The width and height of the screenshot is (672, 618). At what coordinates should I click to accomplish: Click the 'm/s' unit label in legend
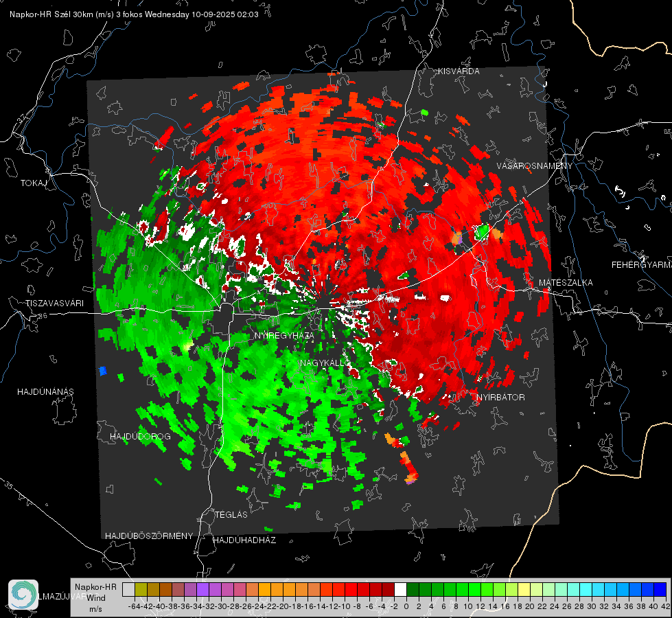pos(95,609)
